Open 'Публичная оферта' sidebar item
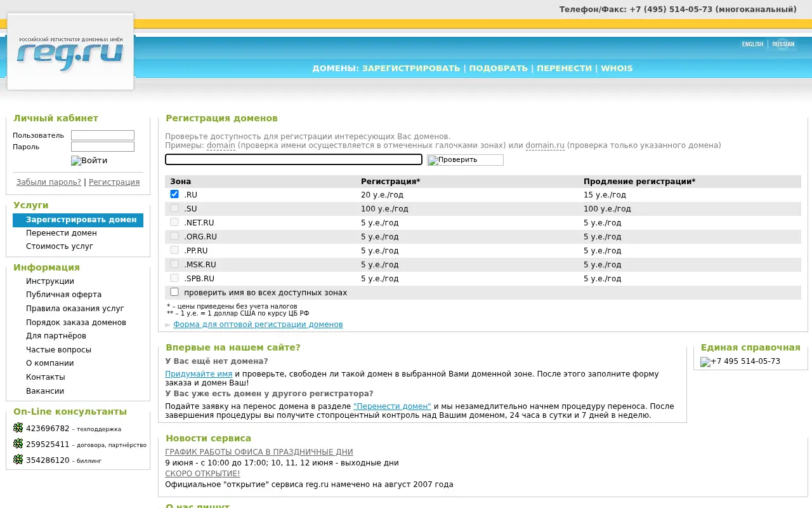The image size is (812, 508). [63, 295]
